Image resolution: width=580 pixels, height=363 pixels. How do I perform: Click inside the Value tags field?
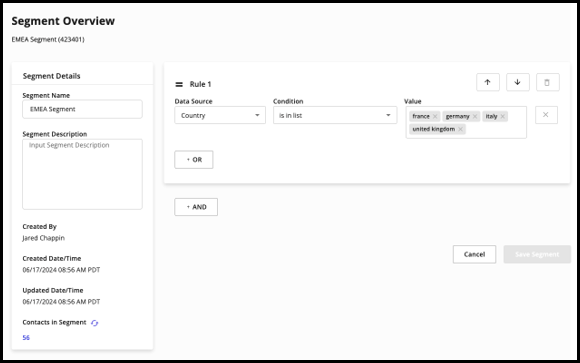(466, 122)
